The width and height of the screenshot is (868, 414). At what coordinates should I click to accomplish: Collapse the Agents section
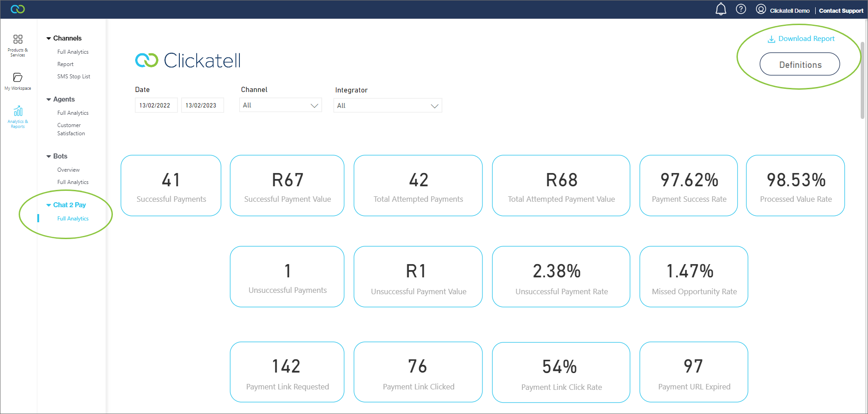pos(49,100)
